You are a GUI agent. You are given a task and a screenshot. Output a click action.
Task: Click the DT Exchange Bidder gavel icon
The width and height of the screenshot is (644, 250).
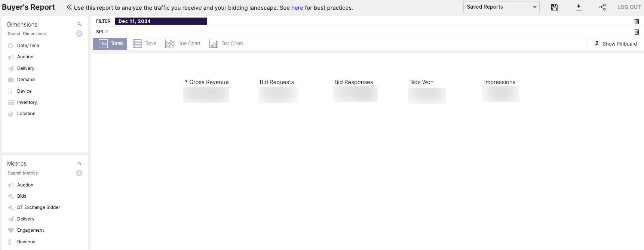10,207
